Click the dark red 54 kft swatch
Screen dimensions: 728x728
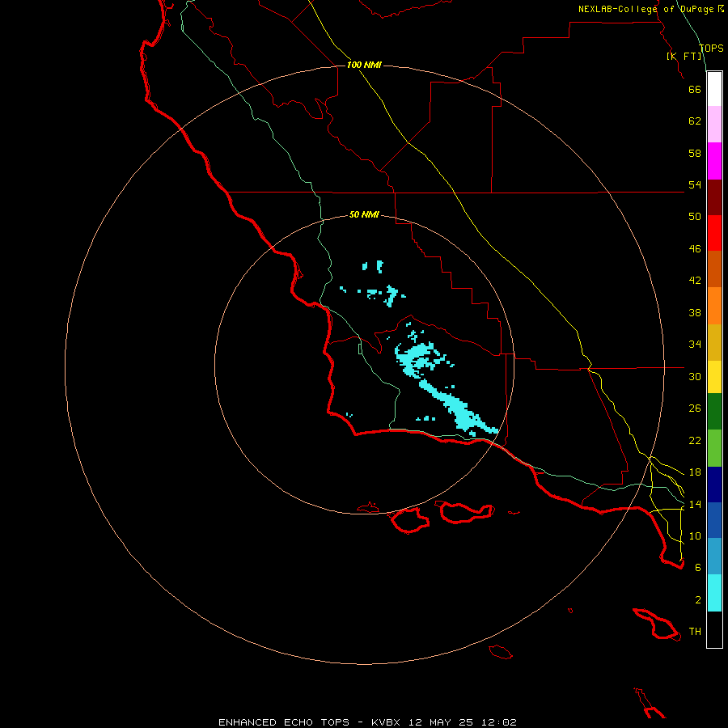pos(714,197)
